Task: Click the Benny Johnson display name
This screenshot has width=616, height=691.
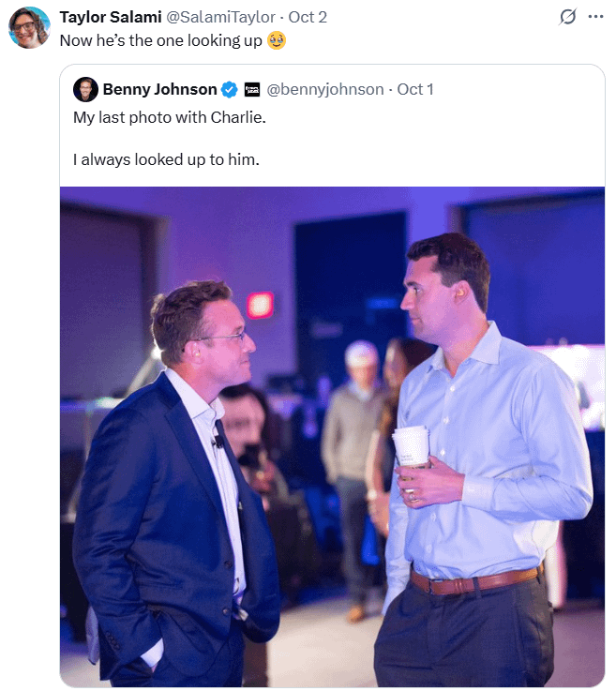Action: (159, 89)
